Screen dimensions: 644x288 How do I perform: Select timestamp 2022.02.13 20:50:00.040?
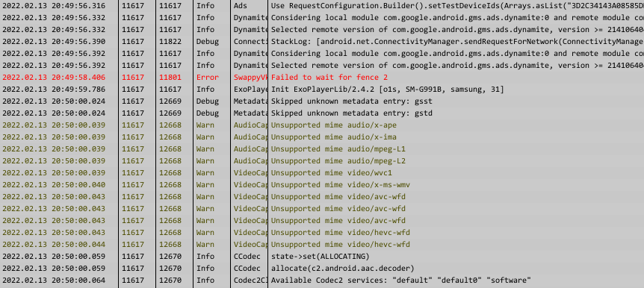point(54,184)
